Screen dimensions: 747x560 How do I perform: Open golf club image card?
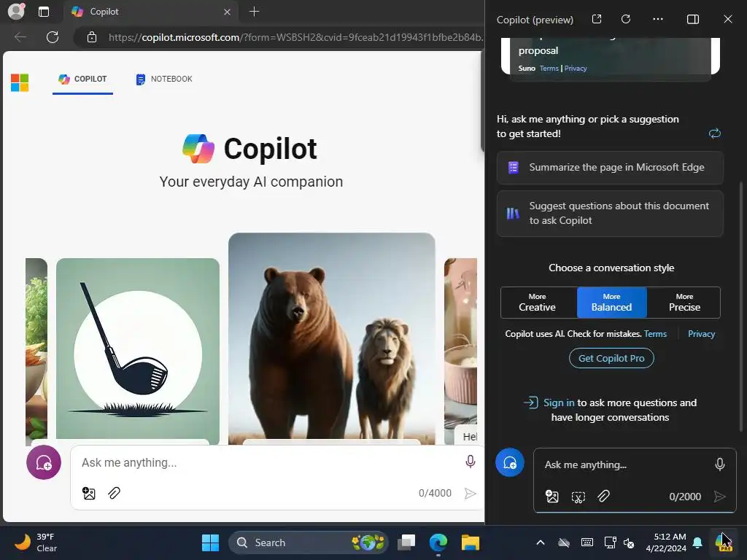(138, 351)
